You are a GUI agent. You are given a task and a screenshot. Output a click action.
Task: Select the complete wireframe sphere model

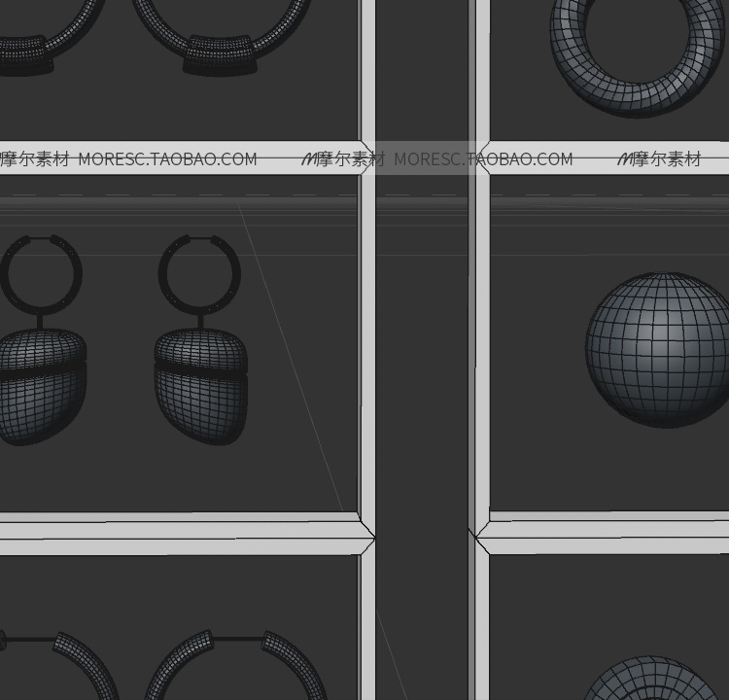[x=659, y=350]
